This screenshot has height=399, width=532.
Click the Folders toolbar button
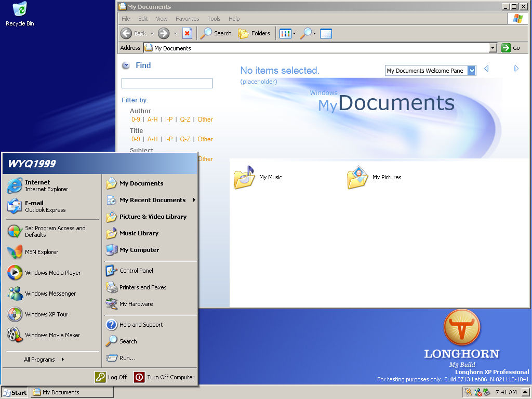(254, 33)
